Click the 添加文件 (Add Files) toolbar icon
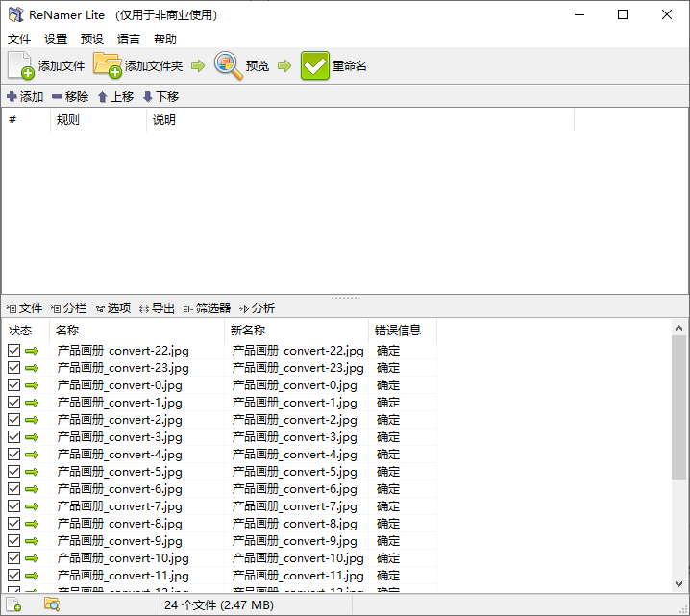The width and height of the screenshot is (690, 616). (x=21, y=65)
